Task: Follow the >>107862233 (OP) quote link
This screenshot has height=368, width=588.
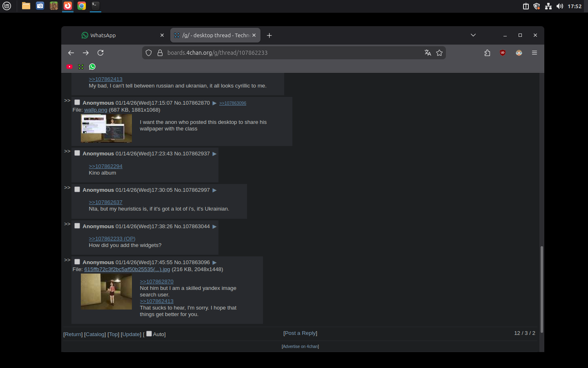Action: coord(112,239)
